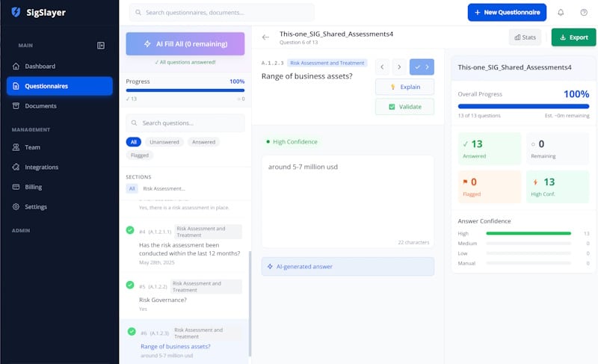
Task: Open Stats panel
Action: (x=525, y=37)
